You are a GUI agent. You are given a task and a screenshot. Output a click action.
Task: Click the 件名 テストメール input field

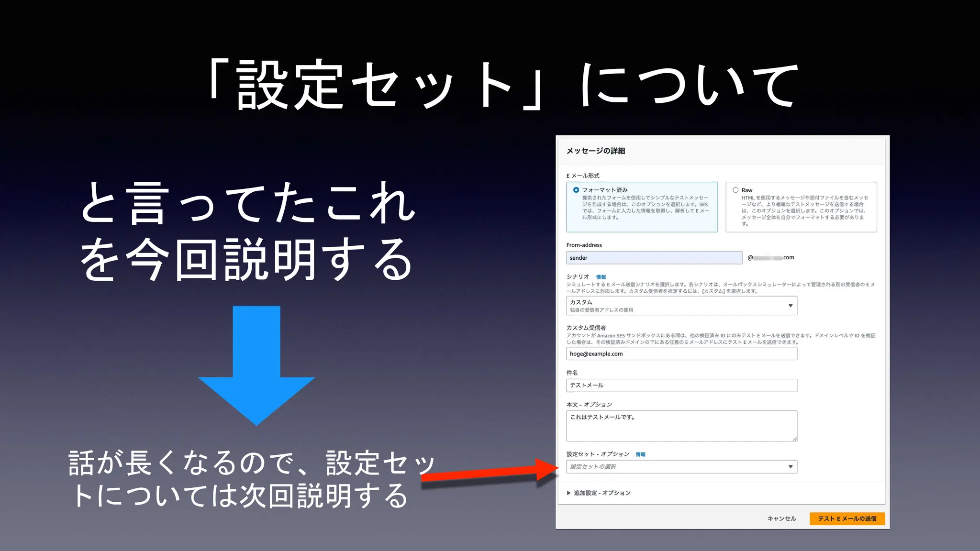[681, 386]
